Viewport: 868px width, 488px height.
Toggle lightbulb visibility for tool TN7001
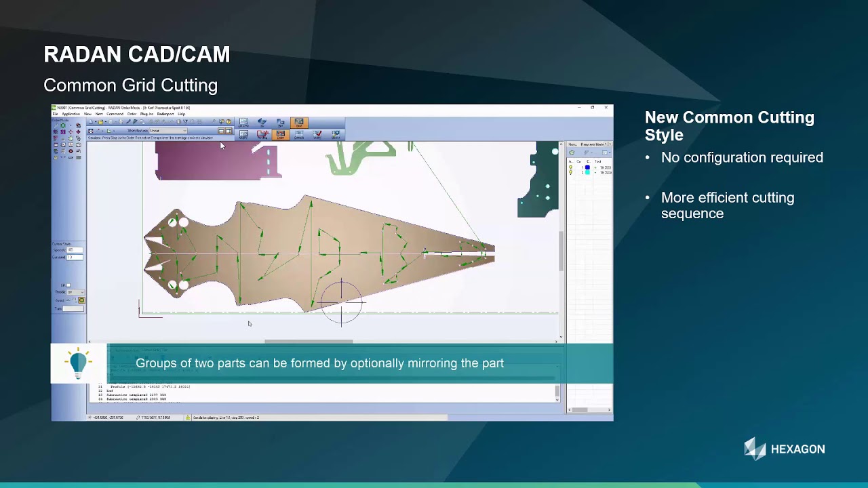coord(570,167)
